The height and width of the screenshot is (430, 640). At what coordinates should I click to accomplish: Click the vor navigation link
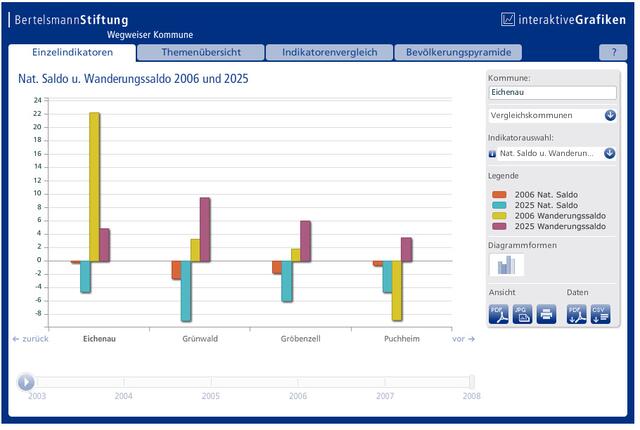tap(463, 339)
